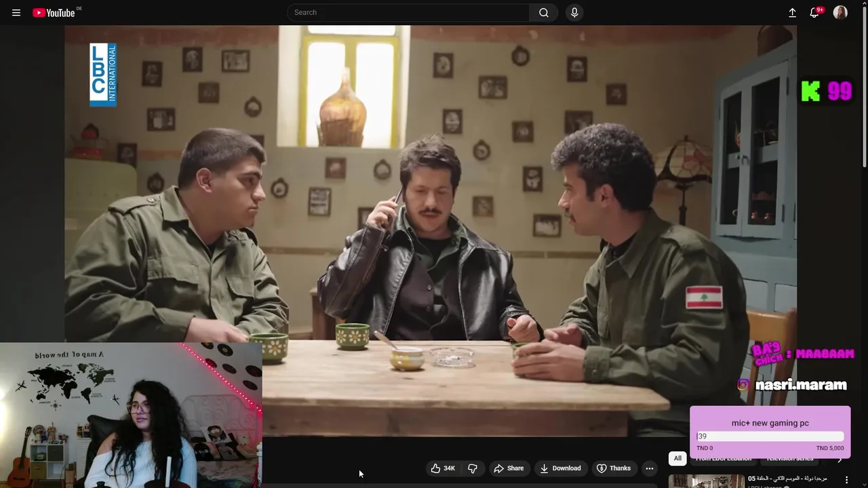Click the magnifier search button
Viewport: 868px width, 488px height.
544,12
